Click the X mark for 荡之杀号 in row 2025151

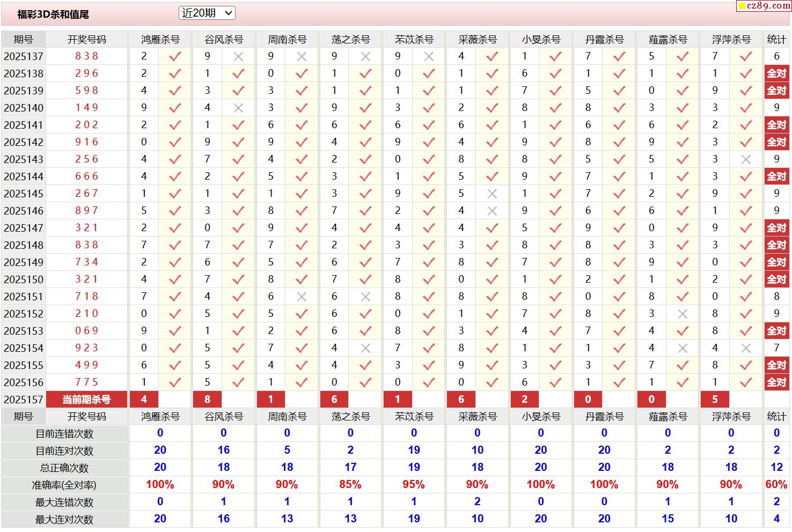pyautogui.click(x=365, y=296)
